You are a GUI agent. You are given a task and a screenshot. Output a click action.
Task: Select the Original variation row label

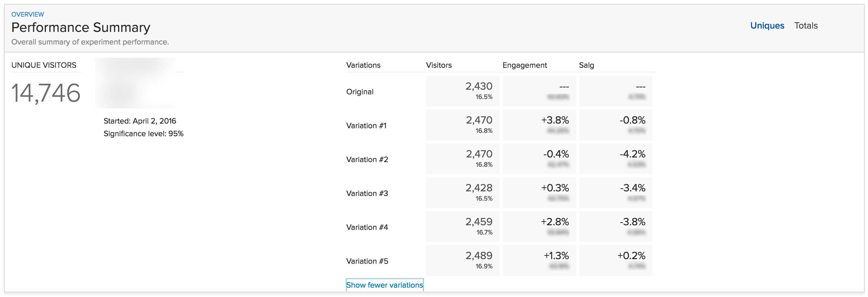click(360, 92)
